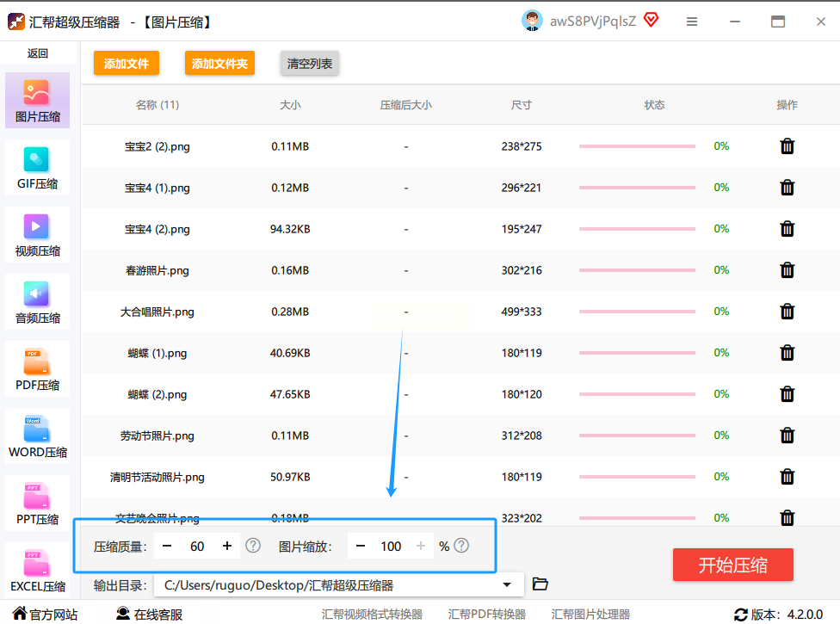The width and height of the screenshot is (840, 624).
Task: Select PDF压缩 in the sidebar
Action: pos(38,370)
